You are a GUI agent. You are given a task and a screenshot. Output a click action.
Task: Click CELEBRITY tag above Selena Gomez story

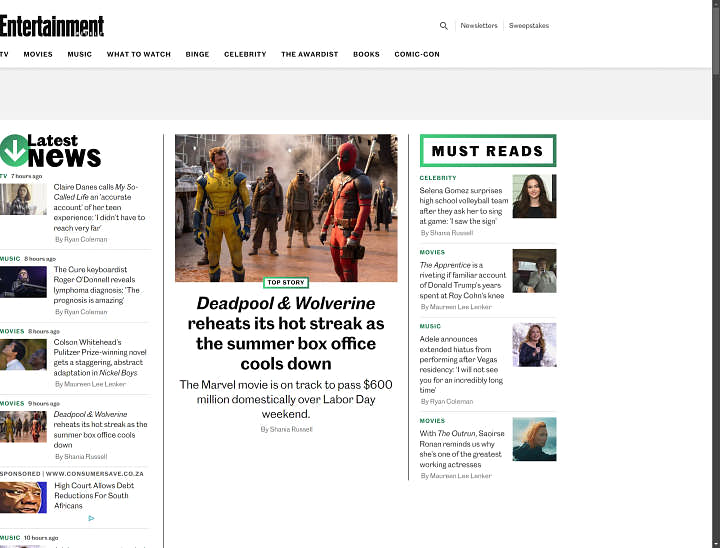click(438, 178)
